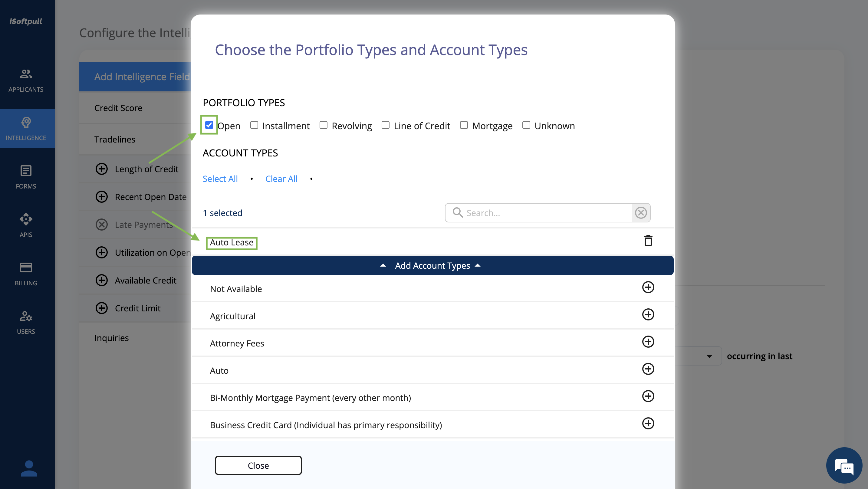Add the Agricultural account type

pyautogui.click(x=648, y=314)
